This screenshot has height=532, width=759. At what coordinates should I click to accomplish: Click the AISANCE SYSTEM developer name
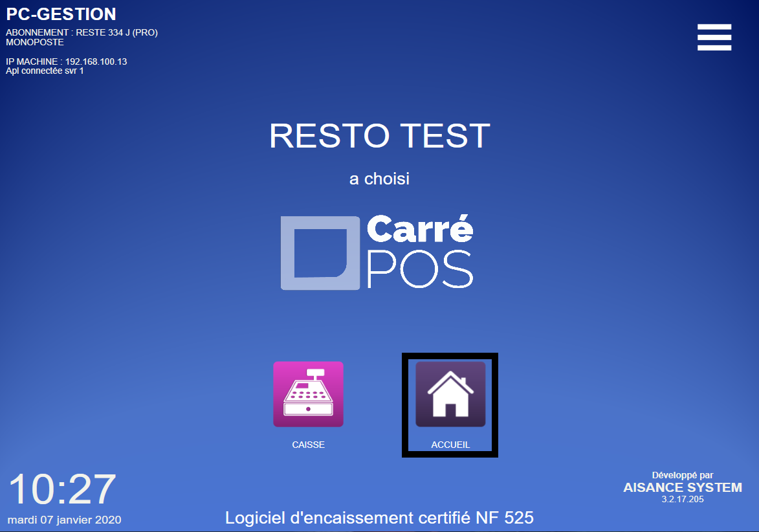click(683, 487)
